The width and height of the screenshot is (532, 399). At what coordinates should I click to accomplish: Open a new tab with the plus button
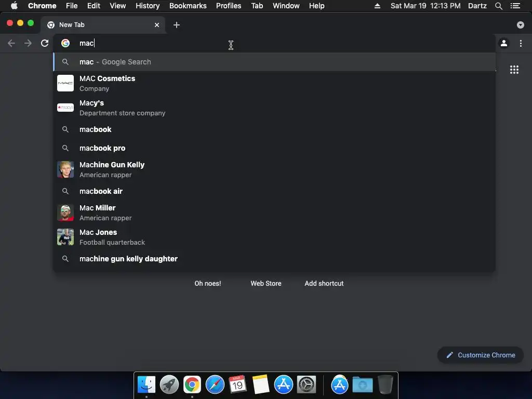pos(177,25)
